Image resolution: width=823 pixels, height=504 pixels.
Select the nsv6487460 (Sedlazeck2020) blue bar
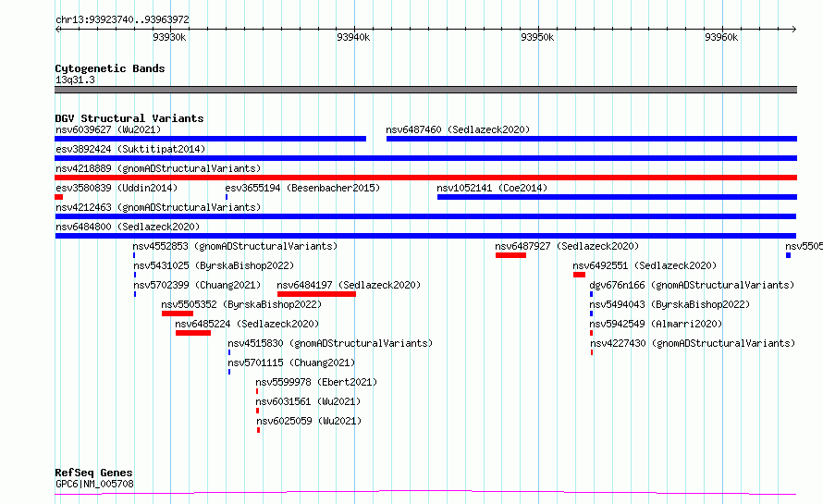592,139
